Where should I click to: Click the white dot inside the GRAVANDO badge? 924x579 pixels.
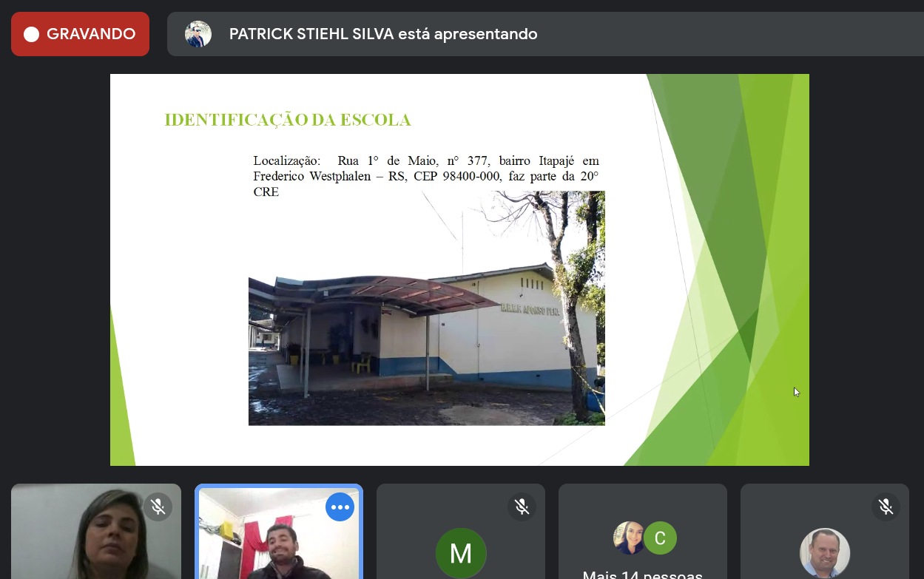31,35
